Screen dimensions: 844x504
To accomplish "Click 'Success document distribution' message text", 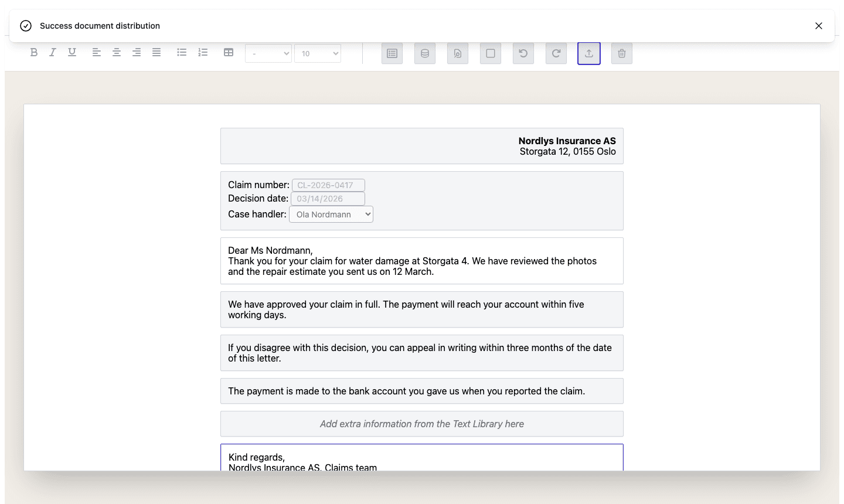I will tap(100, 26).
